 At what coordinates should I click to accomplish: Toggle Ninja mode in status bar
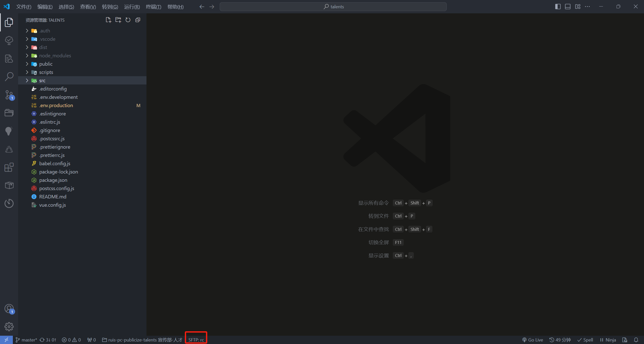[608, 340]
